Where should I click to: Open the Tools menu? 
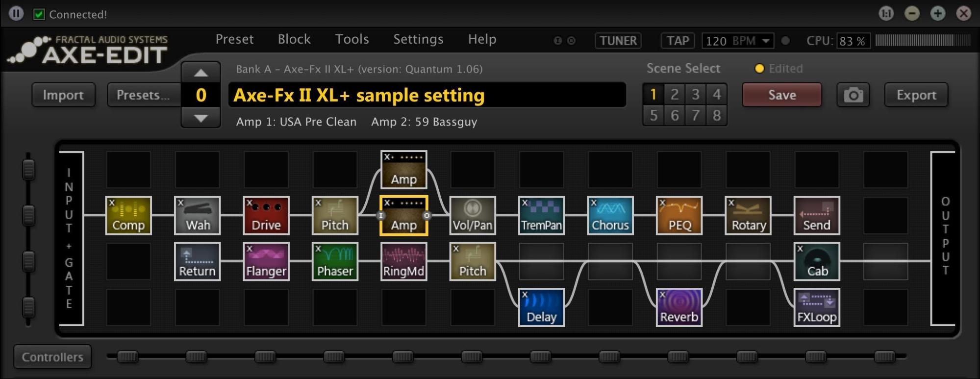click(x=352, y=39)
